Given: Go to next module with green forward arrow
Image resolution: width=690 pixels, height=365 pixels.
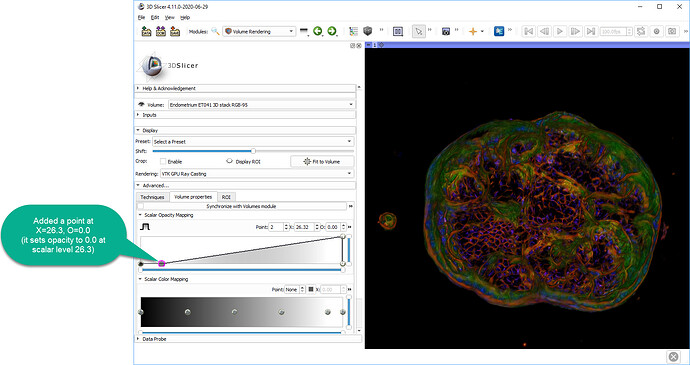Looking at the screenshot, I should tap(332, 31).
